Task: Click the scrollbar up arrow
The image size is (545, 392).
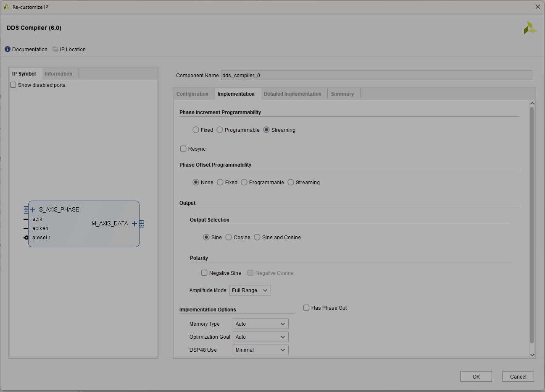Action: click(532, 103)
